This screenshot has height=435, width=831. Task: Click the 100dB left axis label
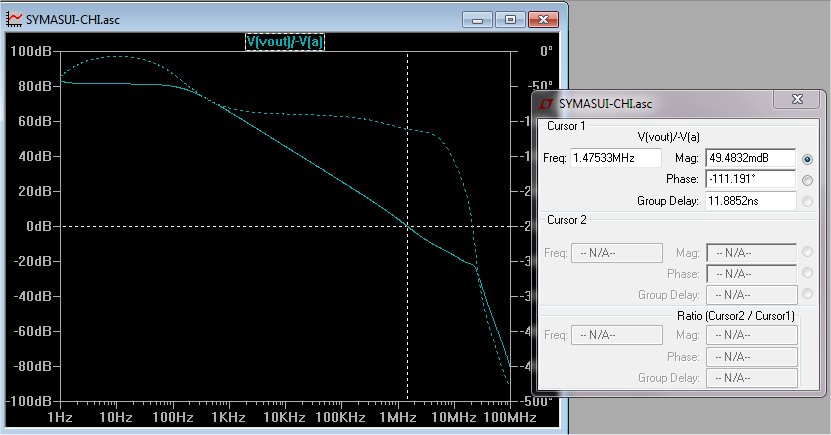[x=31, y=51]
